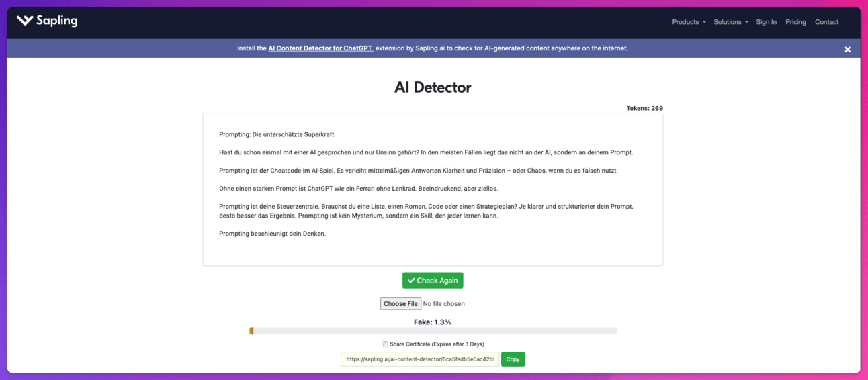Click the "AI Detector" page heading
This screenshot has width=868, height=380.
(433, 87)
